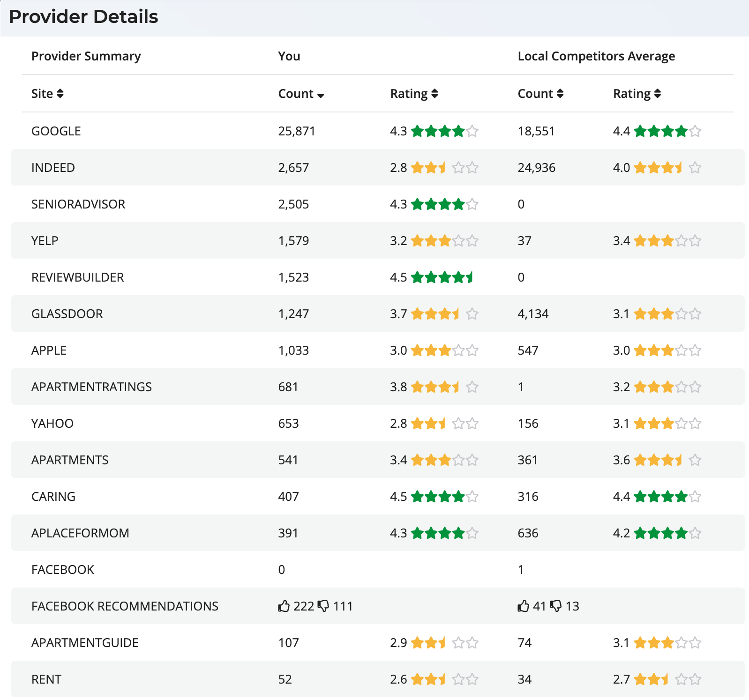Select the APARTMENTS site label
This screenshot has height=700, width=749.
tap(70, 460)
